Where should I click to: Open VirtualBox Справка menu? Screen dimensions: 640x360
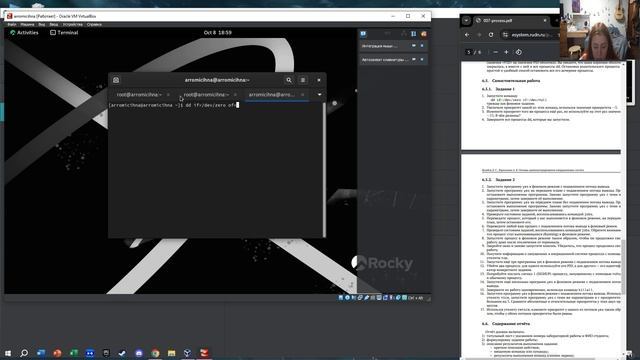coord(94,24)
